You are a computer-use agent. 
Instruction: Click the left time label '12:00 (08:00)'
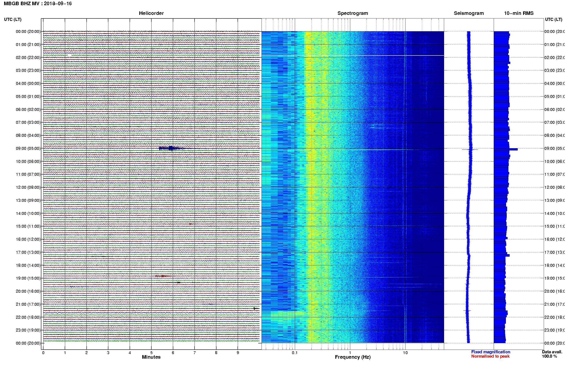(x=28, y=187)
